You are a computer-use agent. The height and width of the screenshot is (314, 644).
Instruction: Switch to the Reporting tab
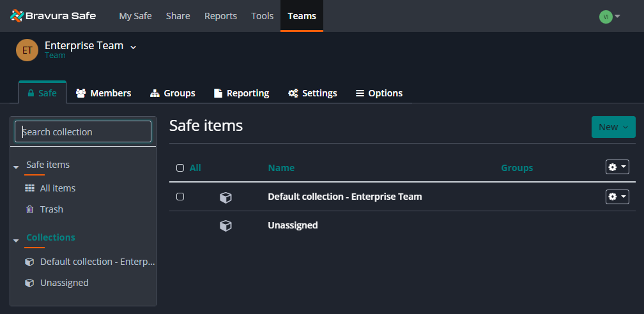coord(241,93)
